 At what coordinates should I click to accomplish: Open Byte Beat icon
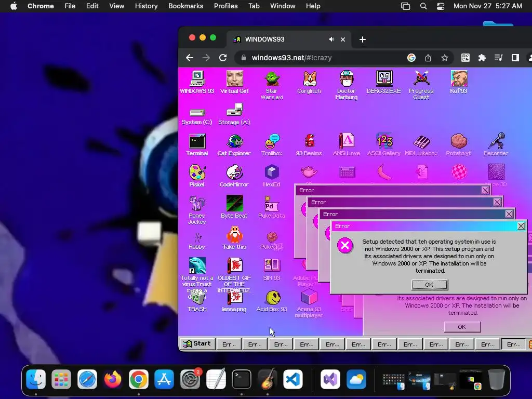click(234, 207)
